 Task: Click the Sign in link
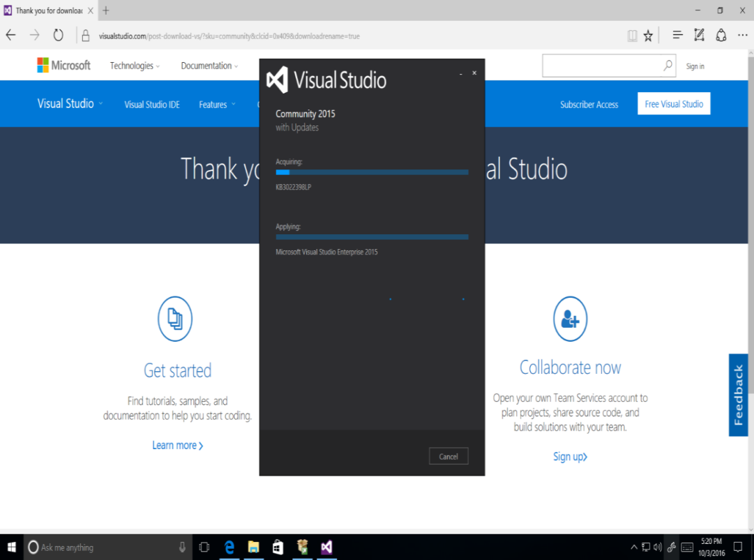coord(695,66)
